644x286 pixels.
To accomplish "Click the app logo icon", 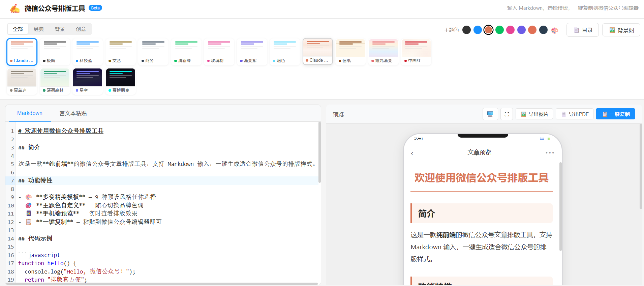I will point(15,8).
